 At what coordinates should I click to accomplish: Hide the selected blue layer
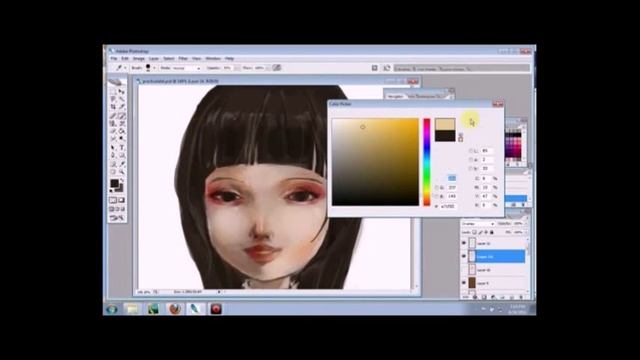[x=464, y=256]
